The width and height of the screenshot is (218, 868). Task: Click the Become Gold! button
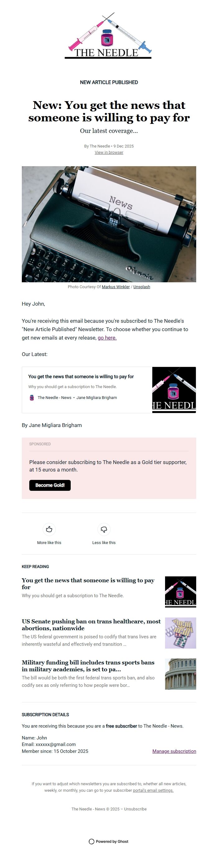point(50,485)
